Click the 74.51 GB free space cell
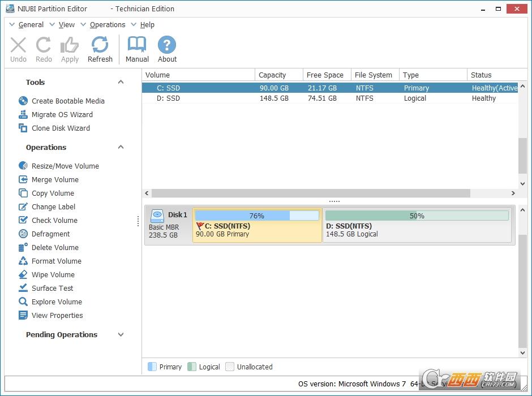 322,98
